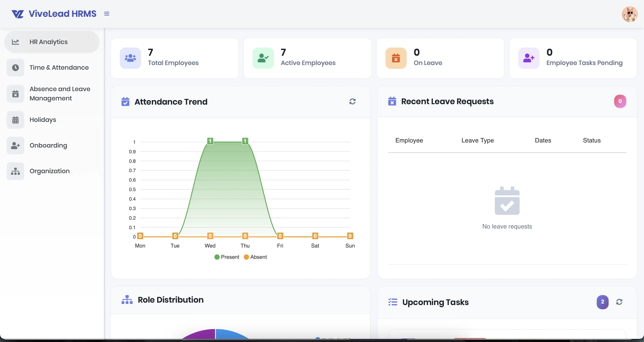Click the pink 0 leave requests badge
Viewport: 644px width, 342px height.
(x=620, y=101)
